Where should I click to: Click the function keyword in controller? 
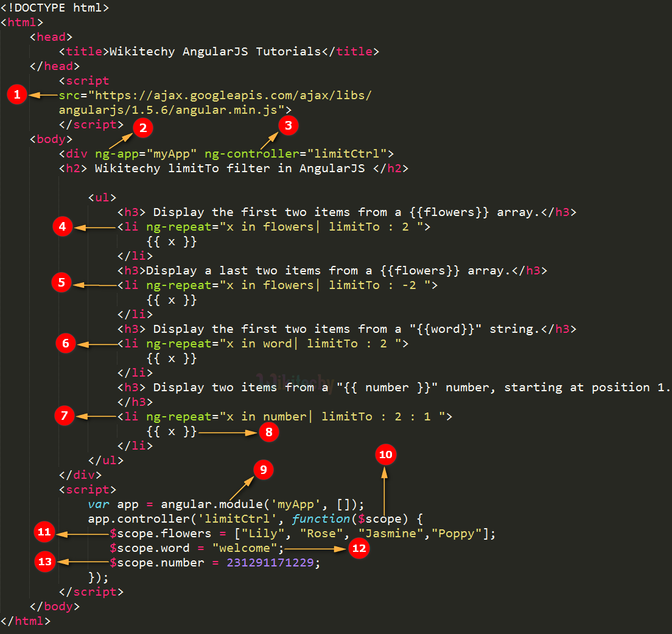[x=321, y=519]
